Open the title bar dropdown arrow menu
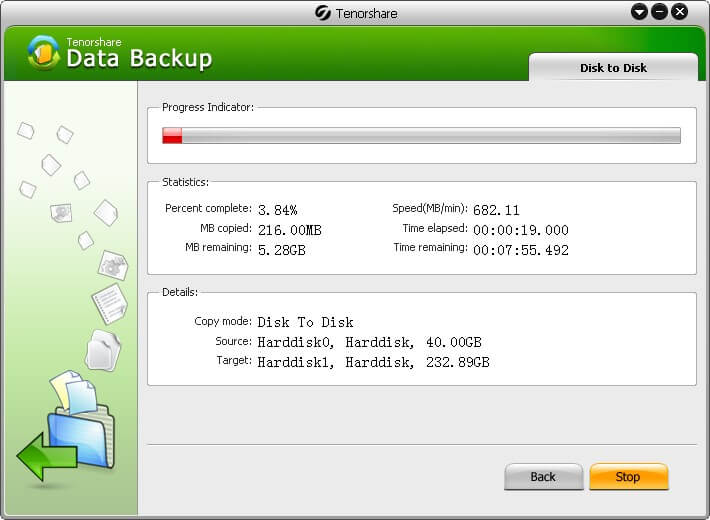Image resolution: width=710 pixels, height=520 pixels. point(639,12)
